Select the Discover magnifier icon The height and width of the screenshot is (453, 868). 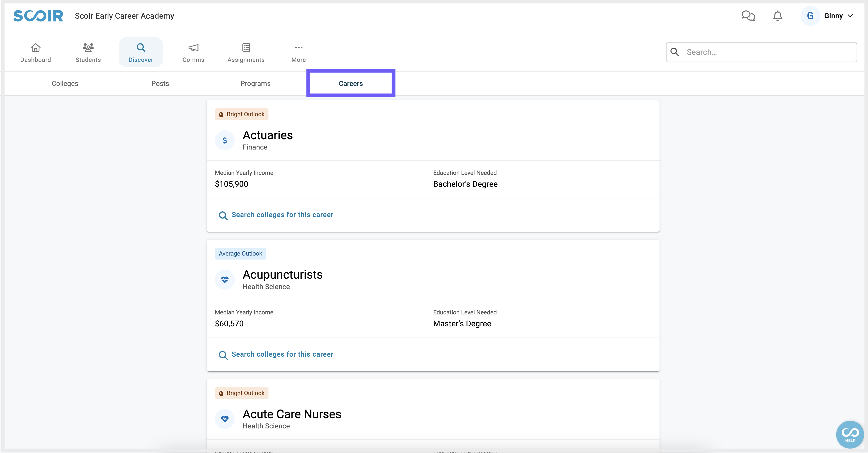coord(141,47)
